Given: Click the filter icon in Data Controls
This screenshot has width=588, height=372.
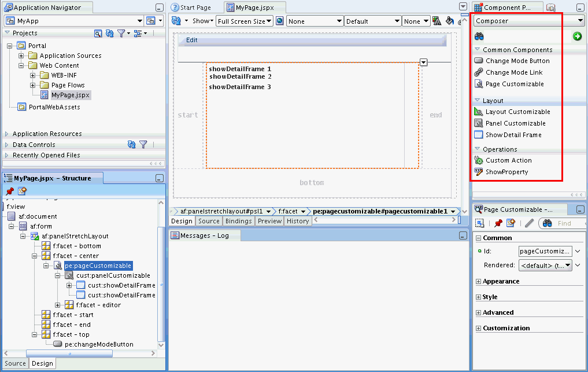Looking at the screenshot, I should tap(143, 145).
